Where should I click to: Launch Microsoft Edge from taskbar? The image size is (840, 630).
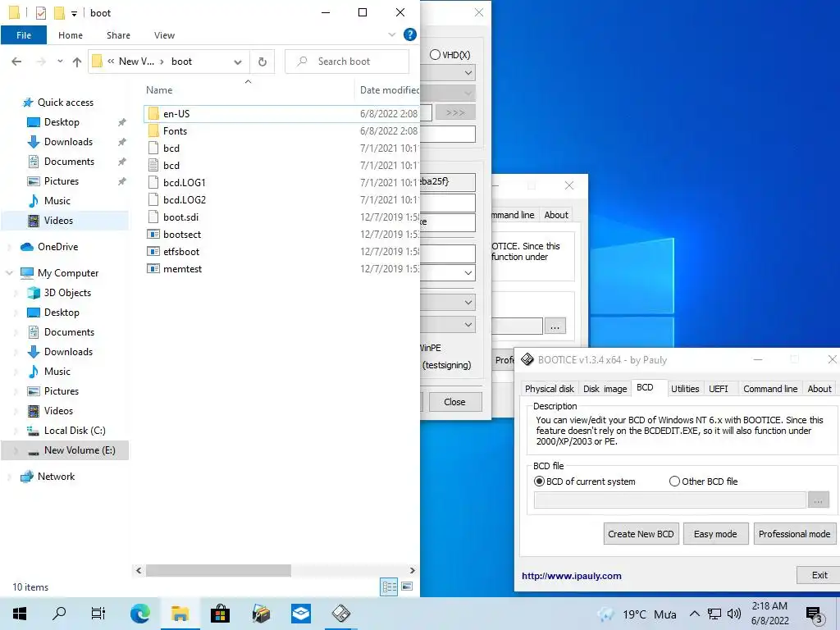click(x=139, y=614)
